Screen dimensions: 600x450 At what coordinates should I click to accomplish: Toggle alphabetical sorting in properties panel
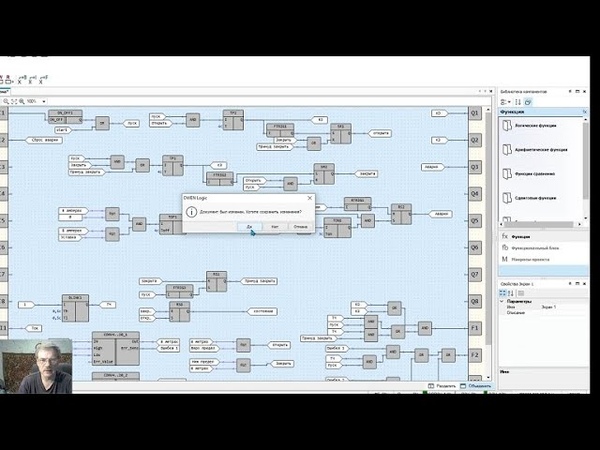tap(510, 293)
